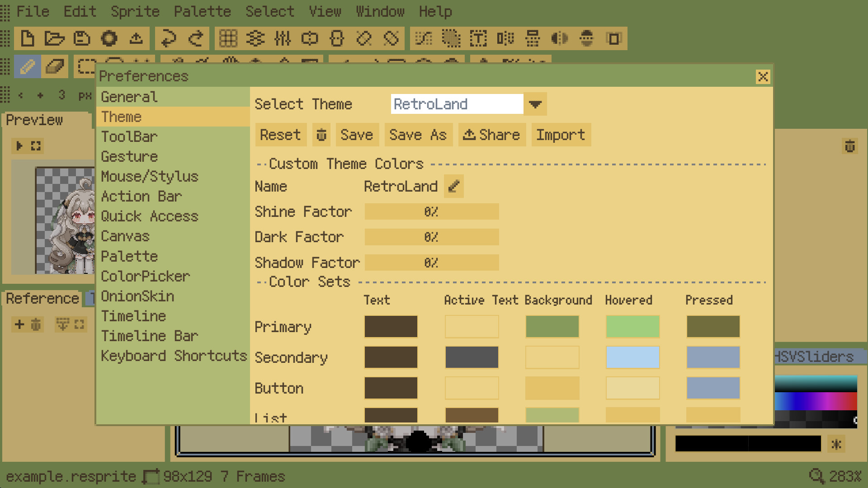This screenshot has width=868, height=488.
Task: Open the Select Theme dropdown arrow
Action: [x=535, y=104]
